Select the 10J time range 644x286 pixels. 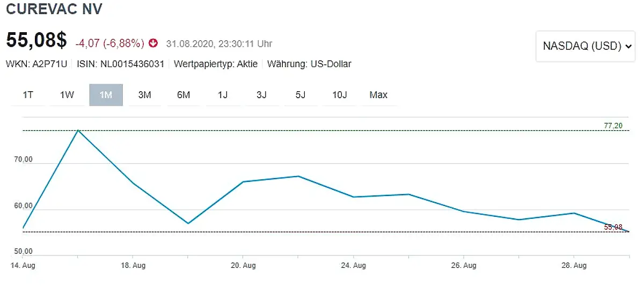tap(339, 95)
